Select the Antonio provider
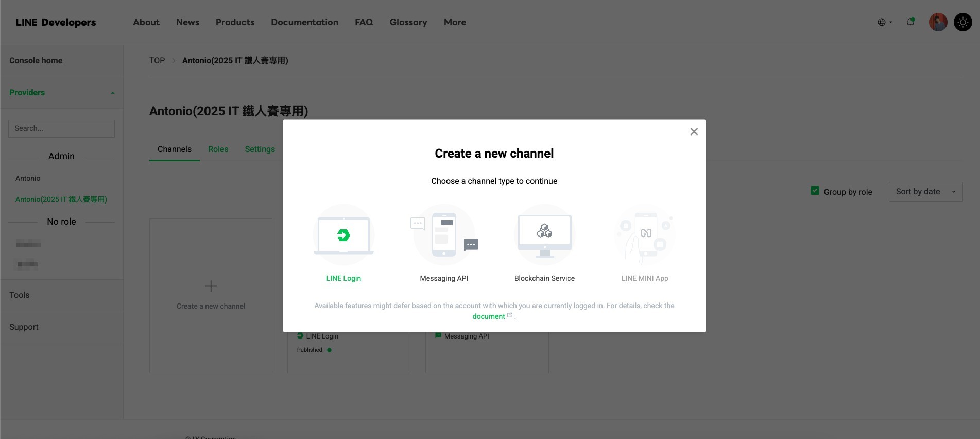The height and width of the screenshot is (439, 980). tap(28, 178)
